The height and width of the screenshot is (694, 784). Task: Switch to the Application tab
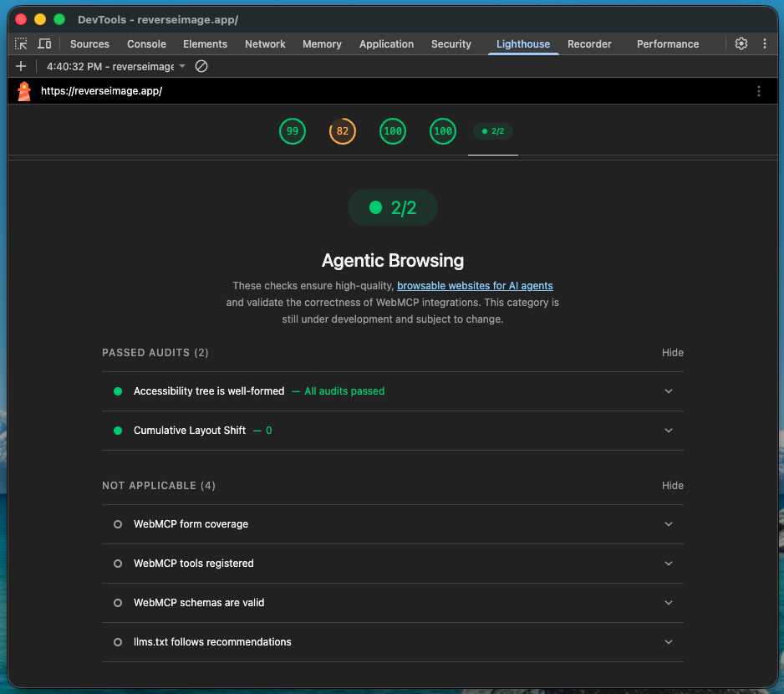[x=386, y=44]
